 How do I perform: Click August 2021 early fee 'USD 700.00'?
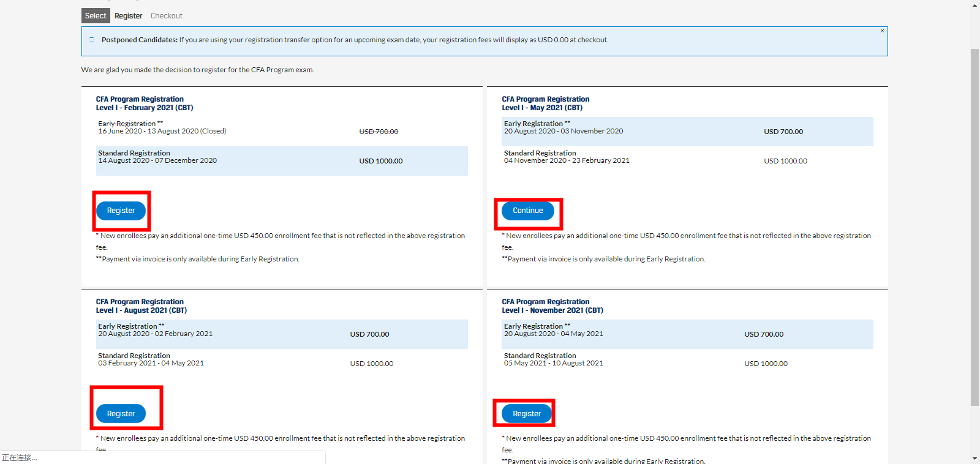369,334
